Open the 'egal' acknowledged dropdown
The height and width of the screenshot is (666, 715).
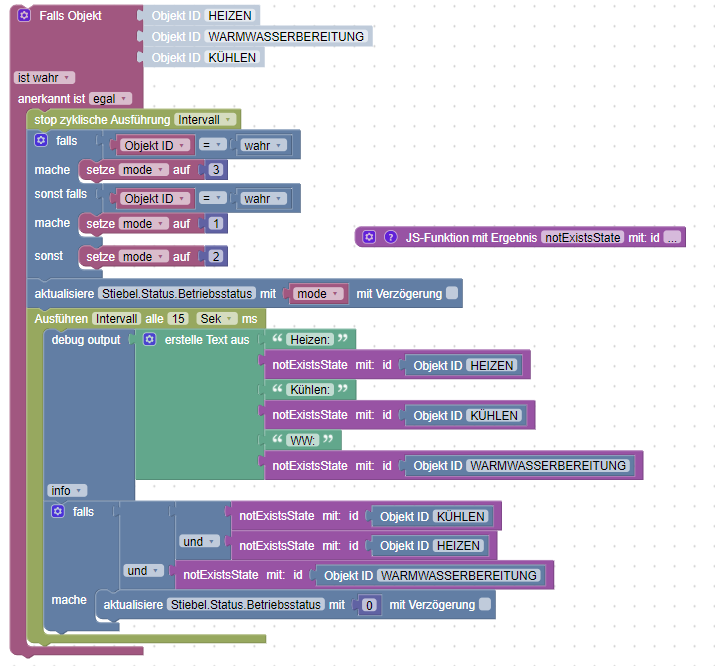pyautogui.click(x=111, y=98)
